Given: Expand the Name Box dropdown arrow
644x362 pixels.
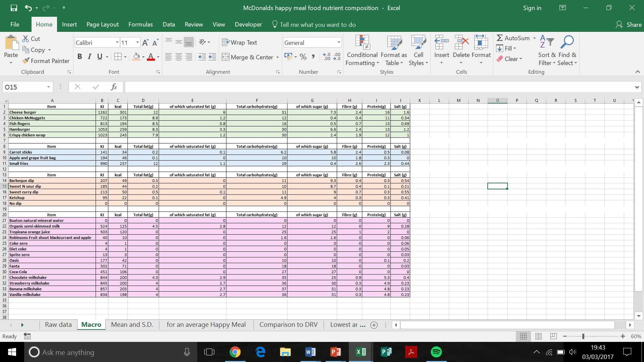Looking at the screenshot, I should pyautogui.click(x=48, y=87).
